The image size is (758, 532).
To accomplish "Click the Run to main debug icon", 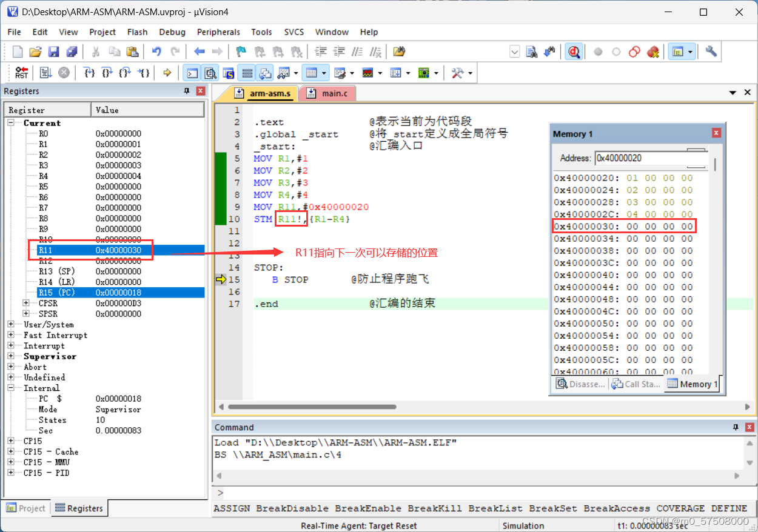I will point(166,73).
